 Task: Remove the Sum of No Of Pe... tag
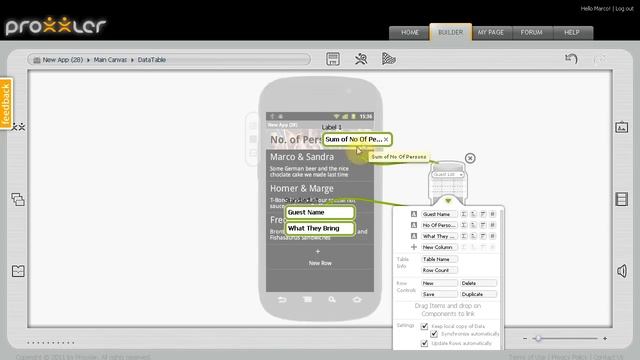point(386,139)
